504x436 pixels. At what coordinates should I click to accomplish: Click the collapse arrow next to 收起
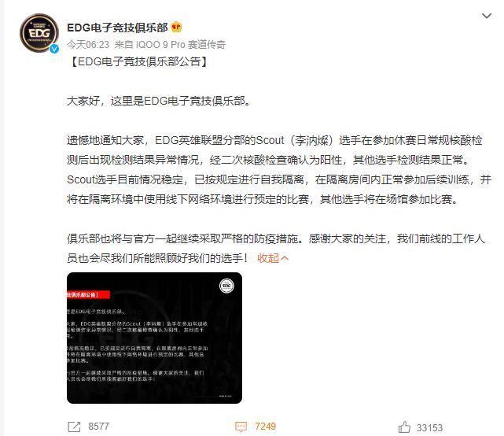coord(285,258)
